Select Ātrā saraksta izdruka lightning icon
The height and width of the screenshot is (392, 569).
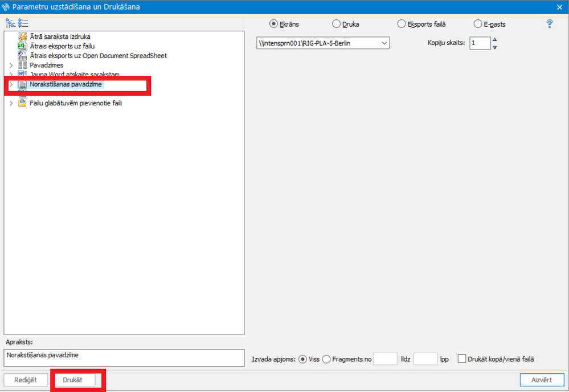23,36
